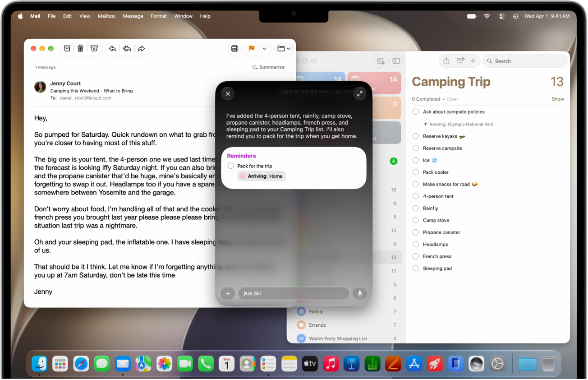Select the red smart list card showing 14

coord(374,83)
